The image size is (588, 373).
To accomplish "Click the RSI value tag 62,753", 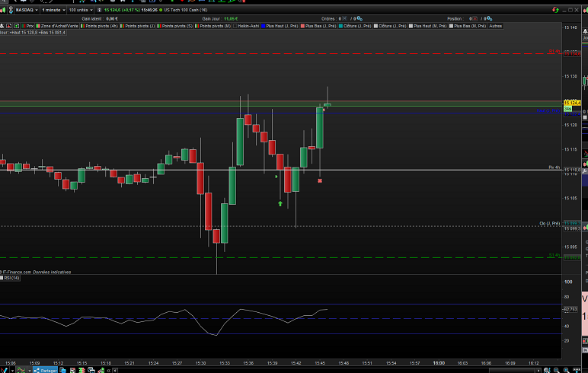I will click(x=570, y=309).
